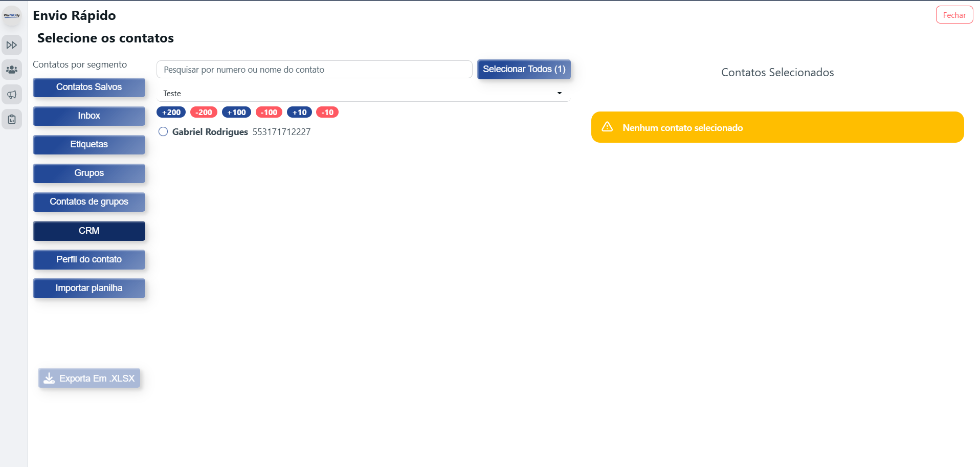Click the +200 selection badge
Viewport: 980px width, 467px height.
click(171, 112)
